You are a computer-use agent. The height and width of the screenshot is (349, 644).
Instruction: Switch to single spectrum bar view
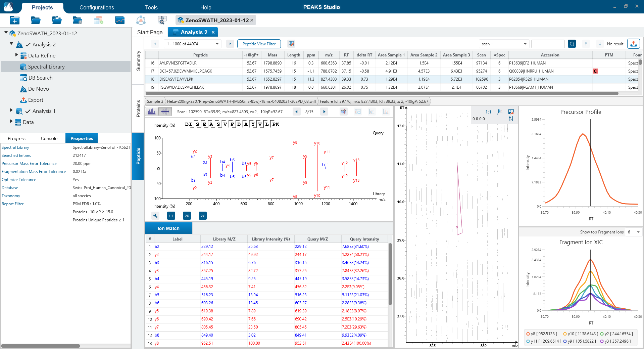(x=152, y=112)
